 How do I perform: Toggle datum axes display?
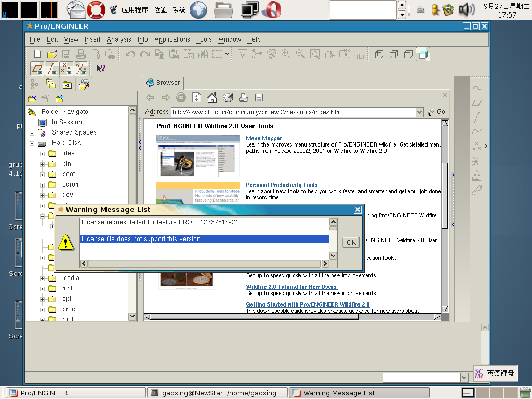[x=52, y=69]
